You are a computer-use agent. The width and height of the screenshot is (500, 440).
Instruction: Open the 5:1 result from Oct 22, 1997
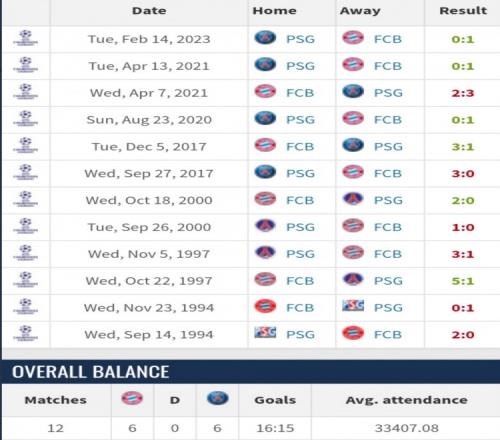point(463,281)
